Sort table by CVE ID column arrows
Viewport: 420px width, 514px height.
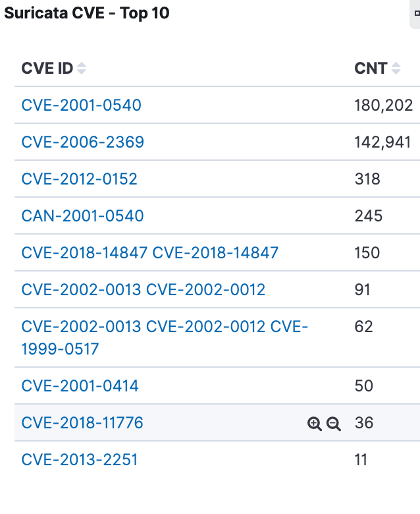[x=82, y=69]
